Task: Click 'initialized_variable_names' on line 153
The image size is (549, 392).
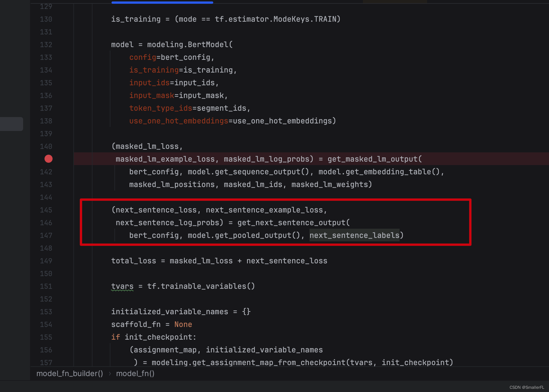Action: click(170, 312)
